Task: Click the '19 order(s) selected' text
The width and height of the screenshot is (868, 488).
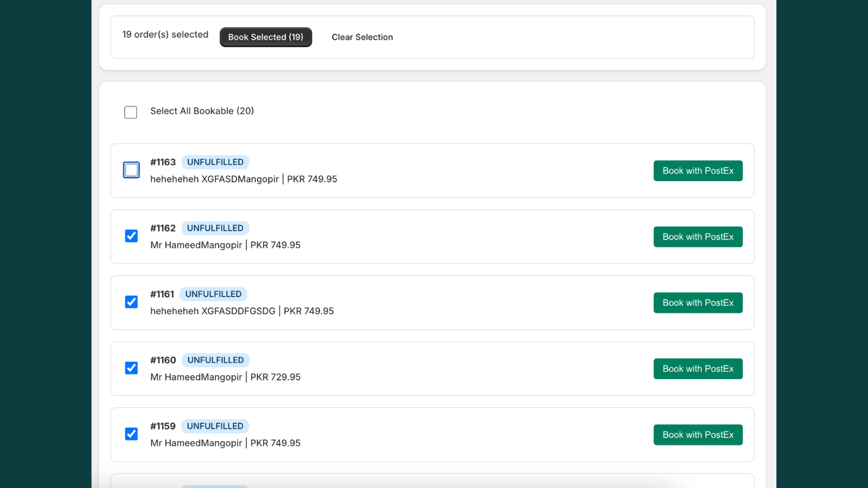Action: point(165,35)
